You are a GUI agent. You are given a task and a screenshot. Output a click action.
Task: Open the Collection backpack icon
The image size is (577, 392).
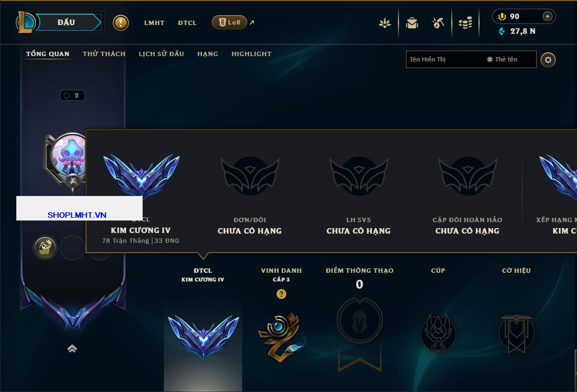click(412, 23)
